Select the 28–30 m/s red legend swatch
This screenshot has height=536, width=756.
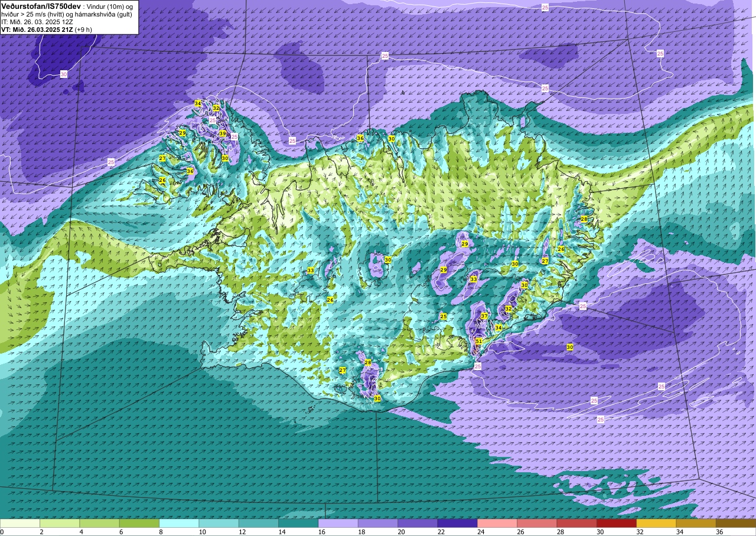tap(576, 523)
